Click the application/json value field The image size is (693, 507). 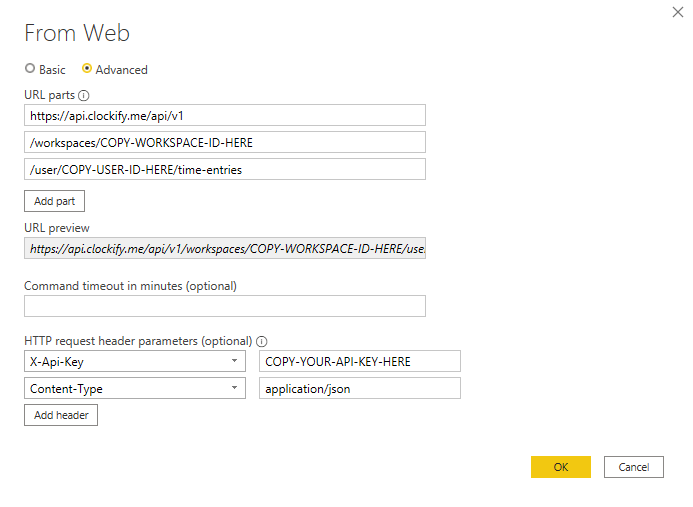360,389
